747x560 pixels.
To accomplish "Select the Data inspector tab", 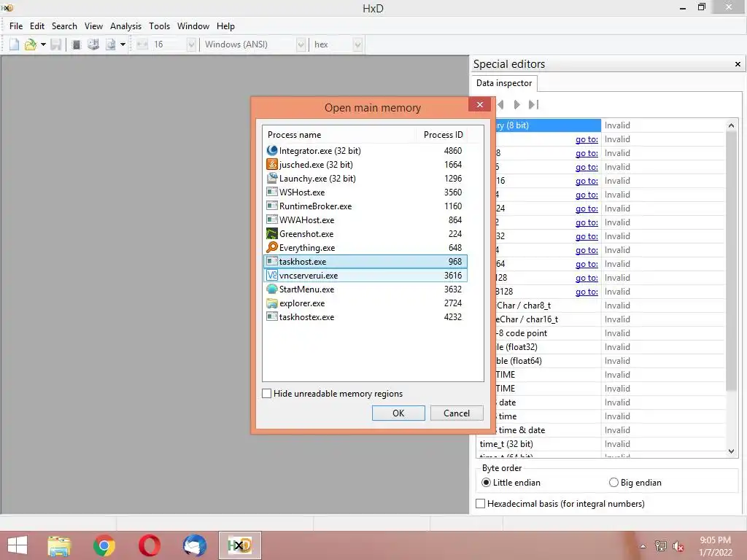I will click(x=504, y=83).
